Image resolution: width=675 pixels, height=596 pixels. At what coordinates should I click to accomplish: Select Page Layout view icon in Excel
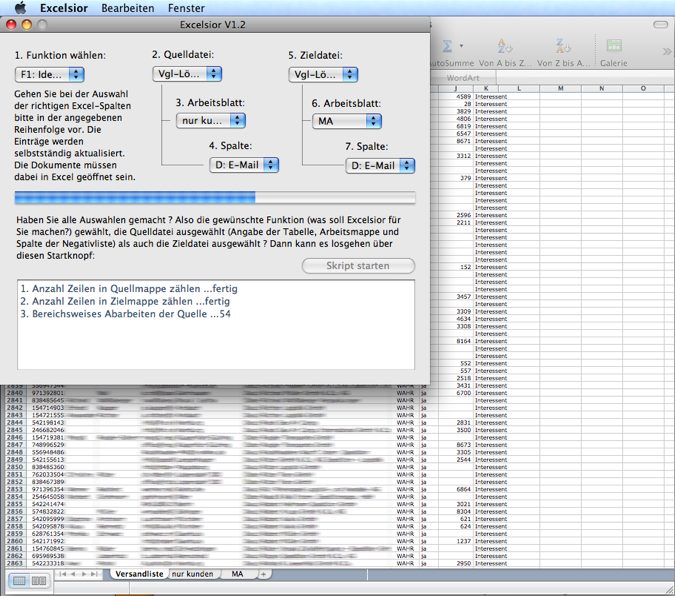(x=39, y=581)
